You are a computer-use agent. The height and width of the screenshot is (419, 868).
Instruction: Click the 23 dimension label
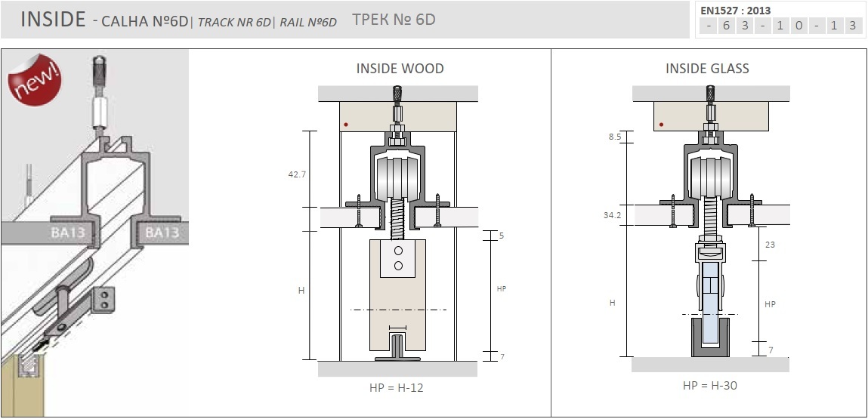tap(770, 244)
